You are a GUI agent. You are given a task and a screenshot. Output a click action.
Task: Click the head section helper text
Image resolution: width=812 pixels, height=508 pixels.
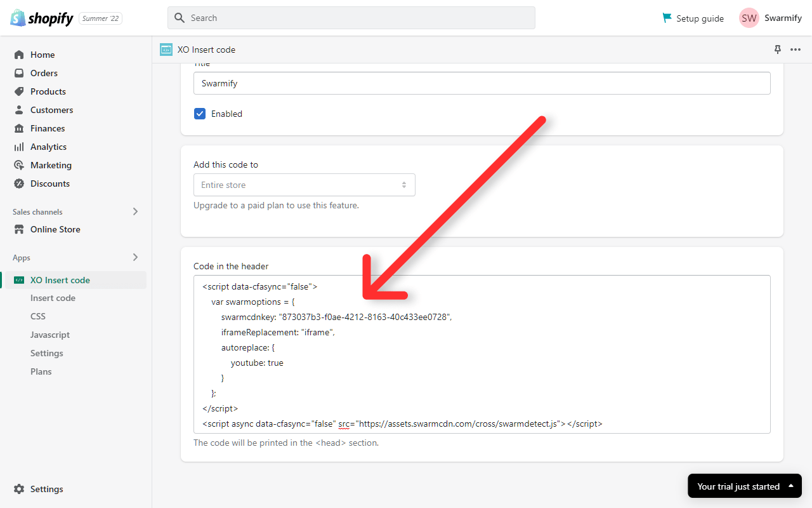286,443
